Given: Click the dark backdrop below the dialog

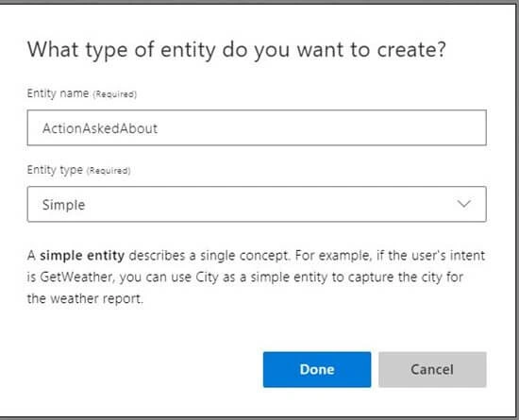Looking at the screenshot, I should (x=259, y=418).
